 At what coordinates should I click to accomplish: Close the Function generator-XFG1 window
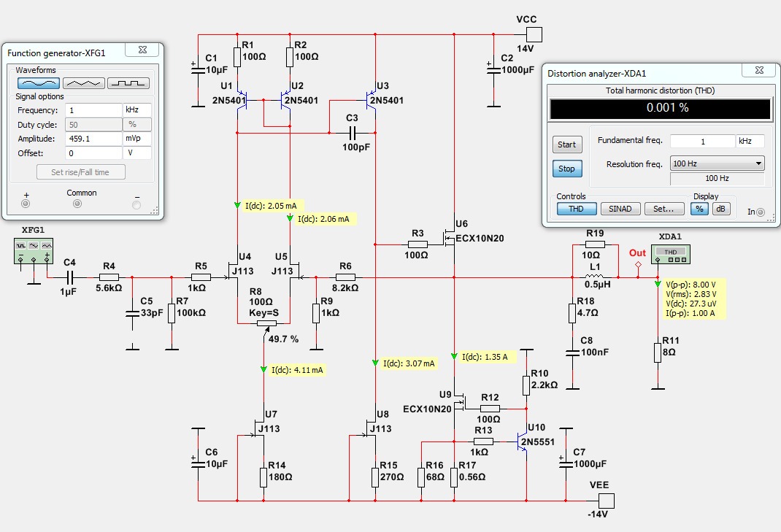(x=142, y=50)
